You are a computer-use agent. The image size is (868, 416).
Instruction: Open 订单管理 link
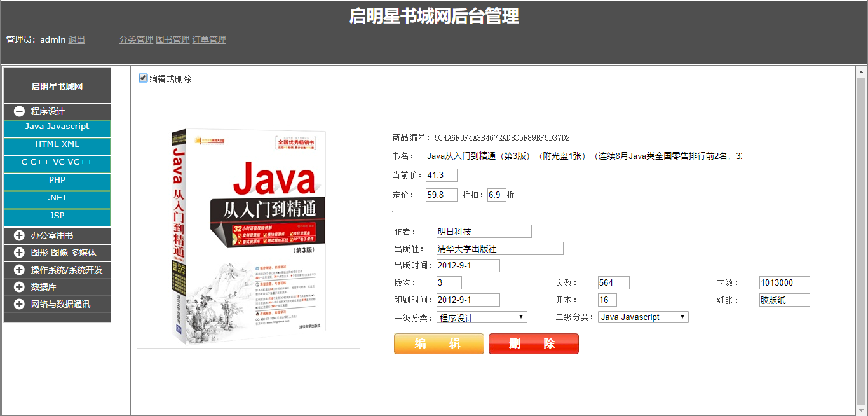[209, 39]
